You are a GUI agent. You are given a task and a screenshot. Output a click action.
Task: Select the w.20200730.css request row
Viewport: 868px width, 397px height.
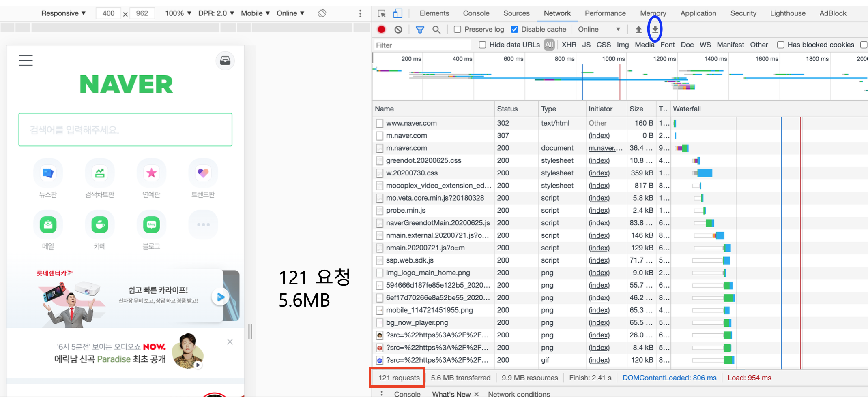(x=620, y=173)
